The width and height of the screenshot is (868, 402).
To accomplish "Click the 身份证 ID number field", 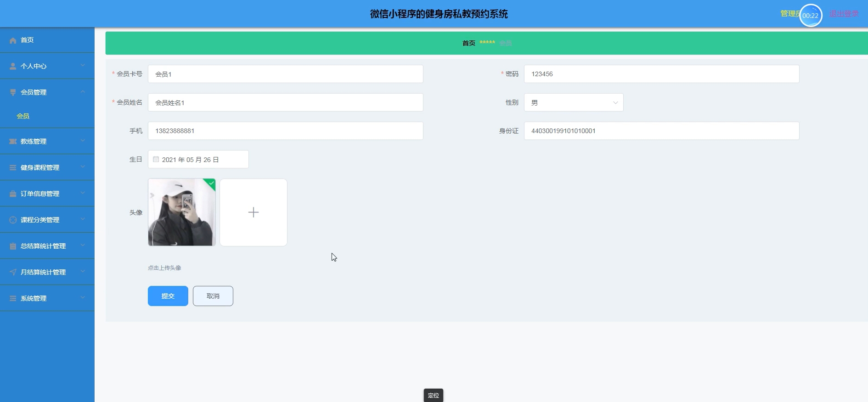I will tap(661, 131).
